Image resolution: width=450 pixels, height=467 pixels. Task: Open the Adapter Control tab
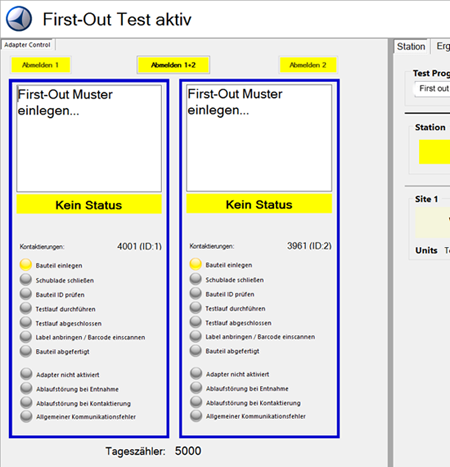(27, 45)
